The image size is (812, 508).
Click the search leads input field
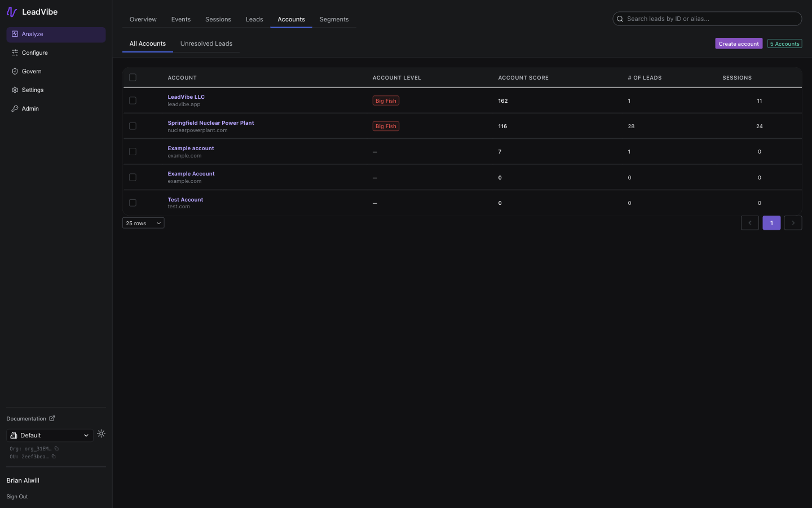click(x=707, y=19)
